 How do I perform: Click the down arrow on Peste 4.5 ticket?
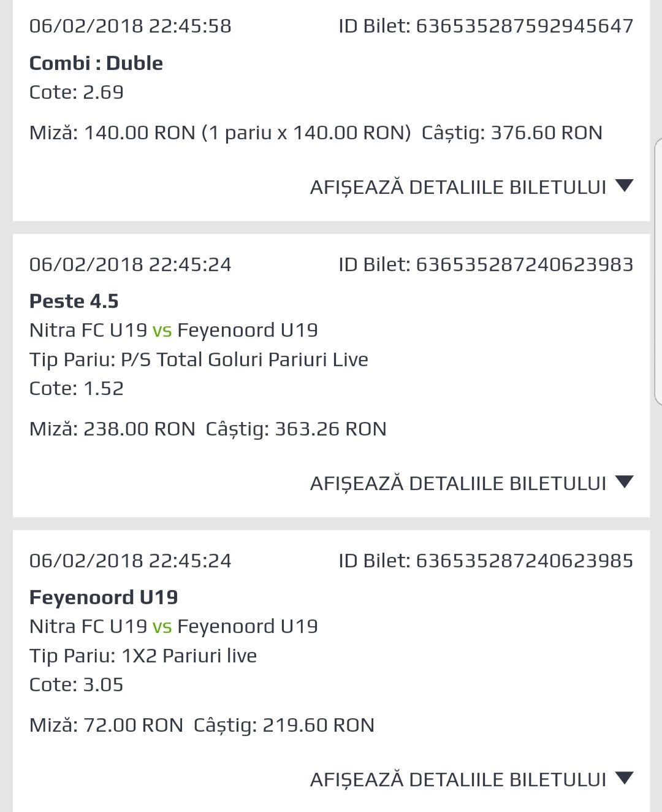(624, 481)
